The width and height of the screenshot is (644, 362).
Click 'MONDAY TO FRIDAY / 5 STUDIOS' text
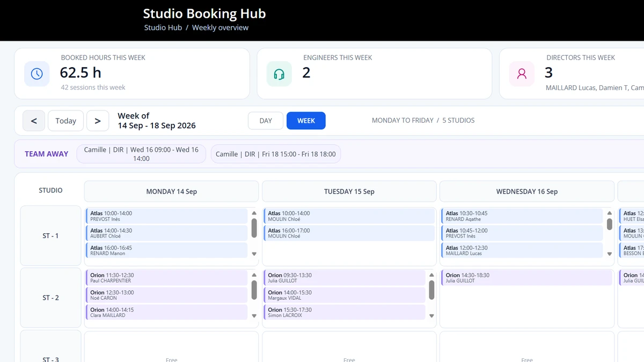pyautogui.click(x=423, y=121)
